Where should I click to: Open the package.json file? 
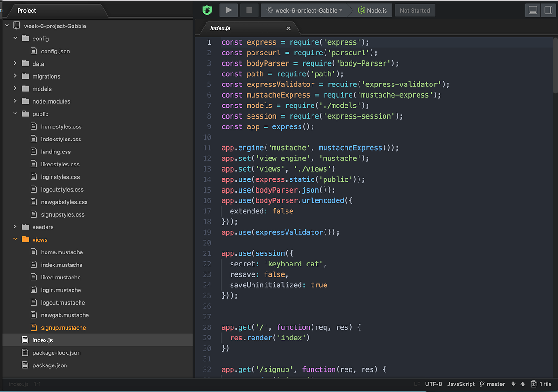(x=50, y=365)
